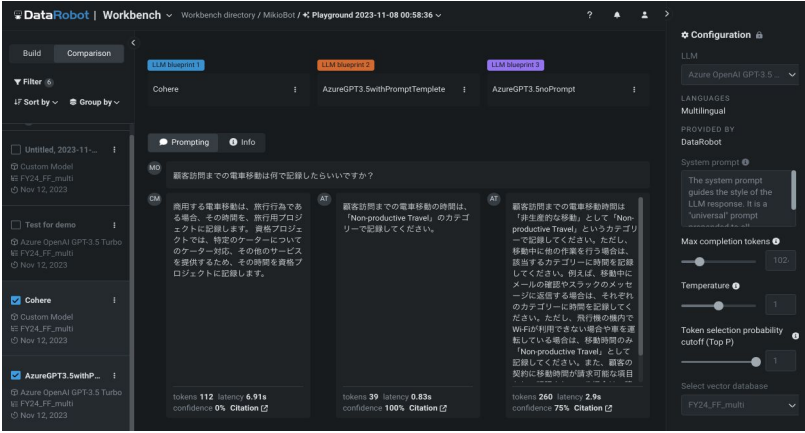Image resolution: width=805 pixels, height=433 pixels.
Task: Switch to the Build tab
Action: [32, 53]
